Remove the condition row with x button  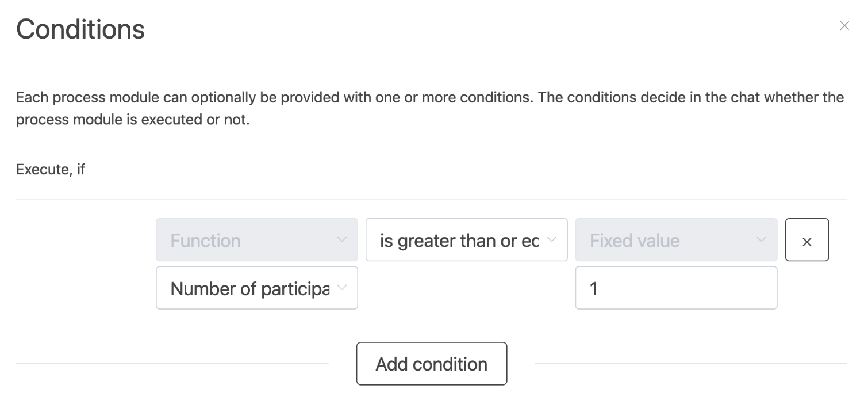[806, 240]
